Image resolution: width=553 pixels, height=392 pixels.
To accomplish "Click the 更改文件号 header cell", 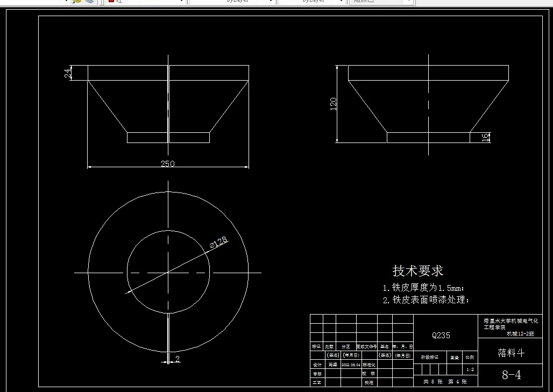I will click(367, 346).
